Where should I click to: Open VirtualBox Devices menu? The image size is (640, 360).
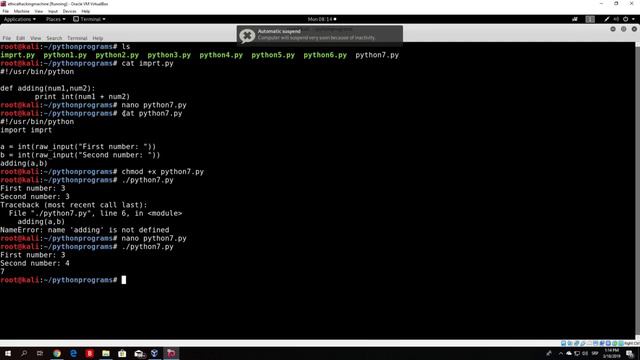69,11
